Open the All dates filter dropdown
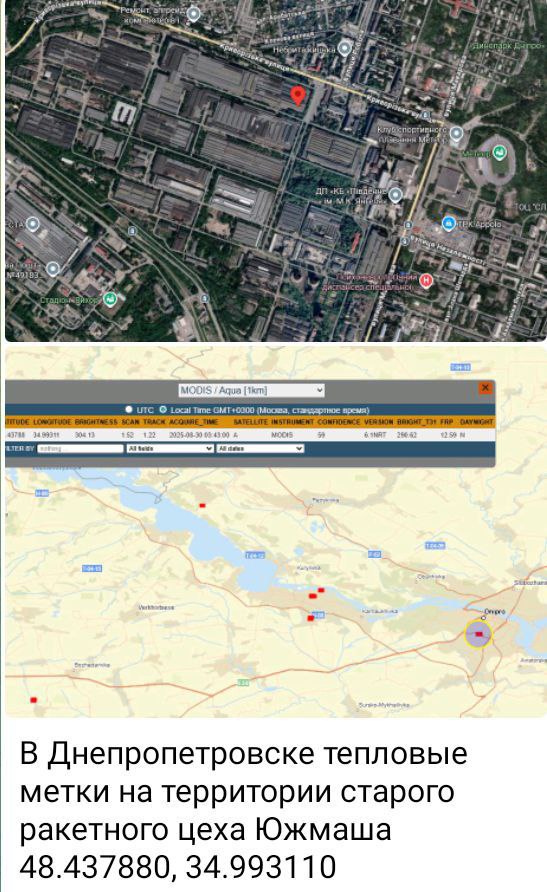 [x=260, y=449]
